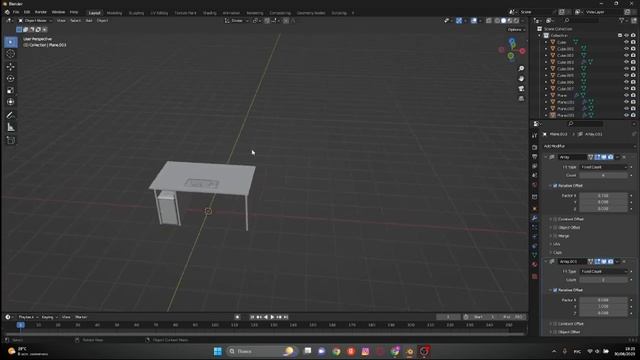
Task: Click the Windows Start button
Action: [x=218, y=351]
